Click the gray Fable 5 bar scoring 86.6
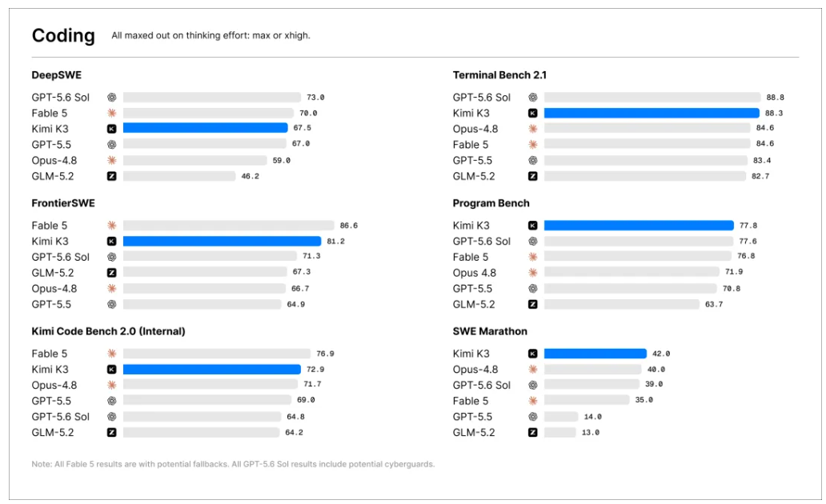 (229, 226)
